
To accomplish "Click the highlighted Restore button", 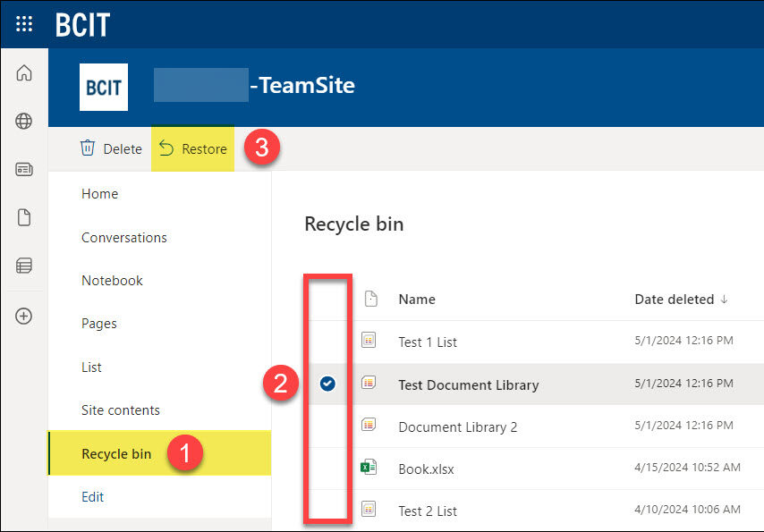I will click(x=192, y=148).
